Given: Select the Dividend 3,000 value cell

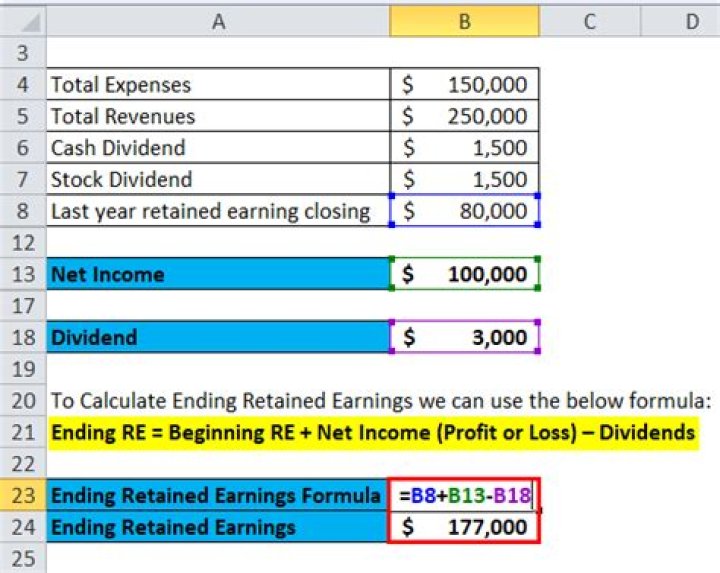Looking at the screenshot, I should coord(464,337).
